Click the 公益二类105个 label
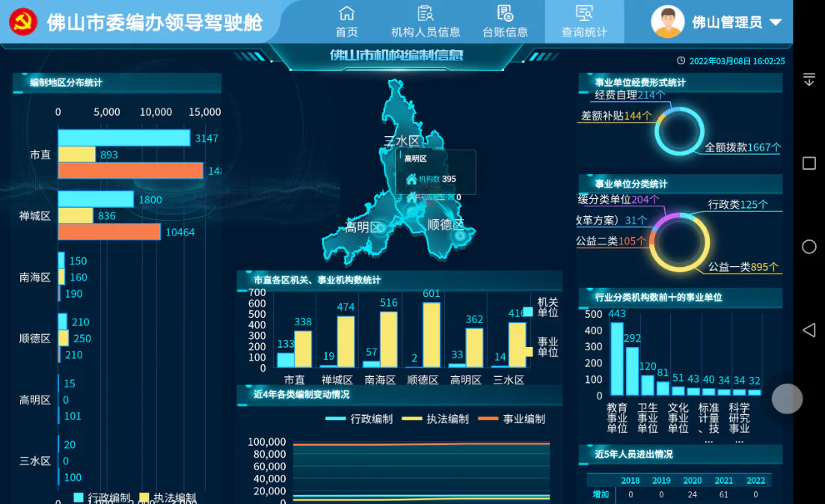This screenshot has width=825, height=504. pos(611,241)
